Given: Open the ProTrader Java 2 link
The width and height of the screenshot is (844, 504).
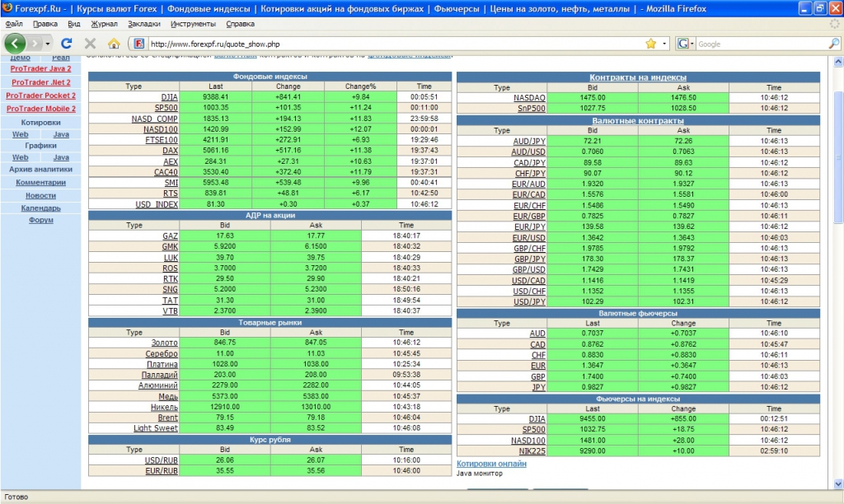Looking at the screenshot, I should [40, 69].
